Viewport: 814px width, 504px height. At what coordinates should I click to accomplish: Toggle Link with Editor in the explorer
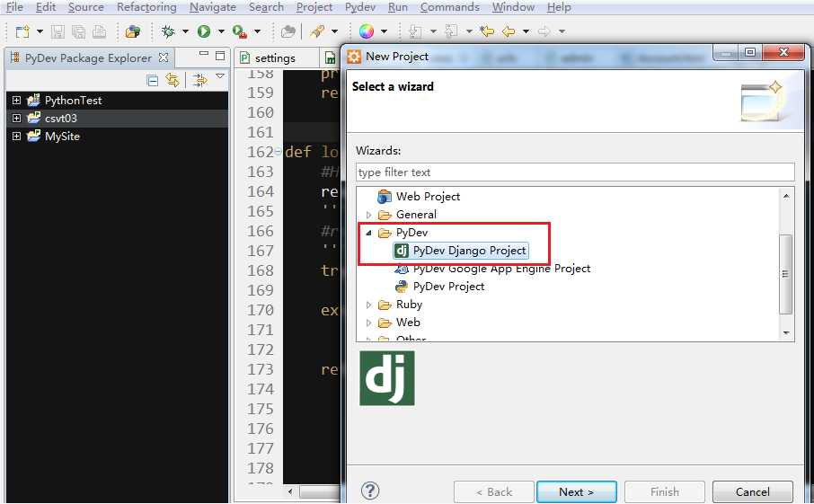[x=173, y=80]
